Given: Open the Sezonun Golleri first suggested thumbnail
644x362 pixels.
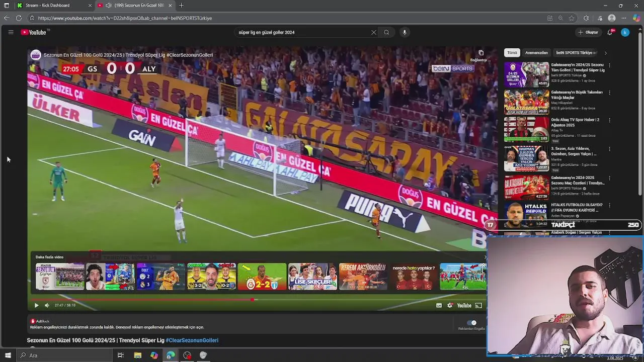Looking at the screenshot, I should [60, 277].
